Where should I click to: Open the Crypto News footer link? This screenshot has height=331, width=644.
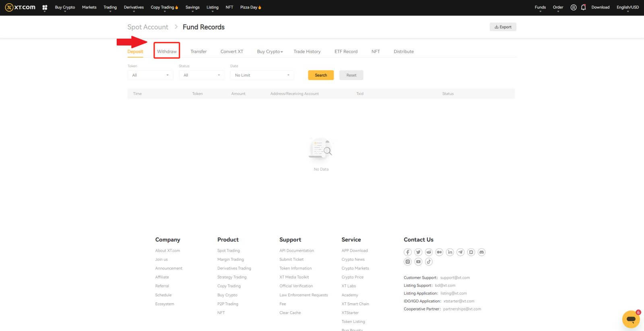coord(353,259)
